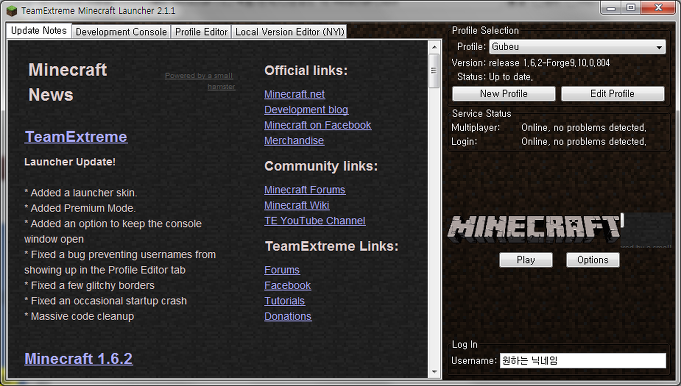This screenshot has height=386, width=681.
Task: Open Minecraft on Facebook link
Action: tap(318, 125)
